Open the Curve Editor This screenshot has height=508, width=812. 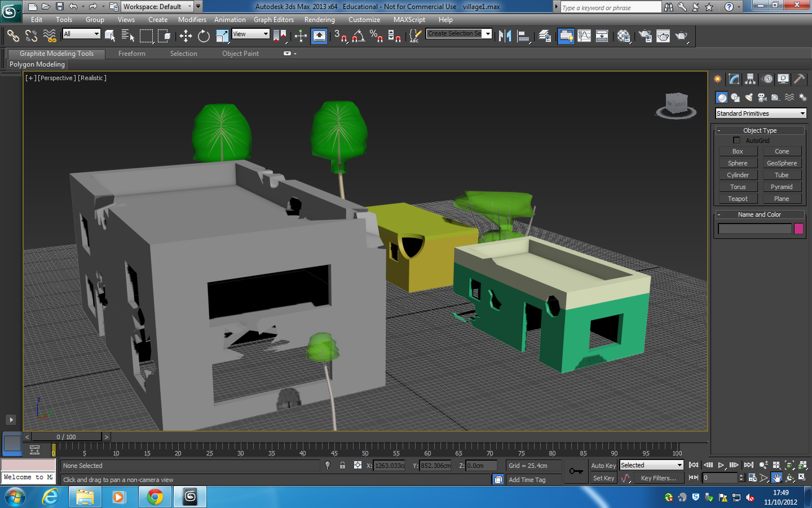point(584,37)
